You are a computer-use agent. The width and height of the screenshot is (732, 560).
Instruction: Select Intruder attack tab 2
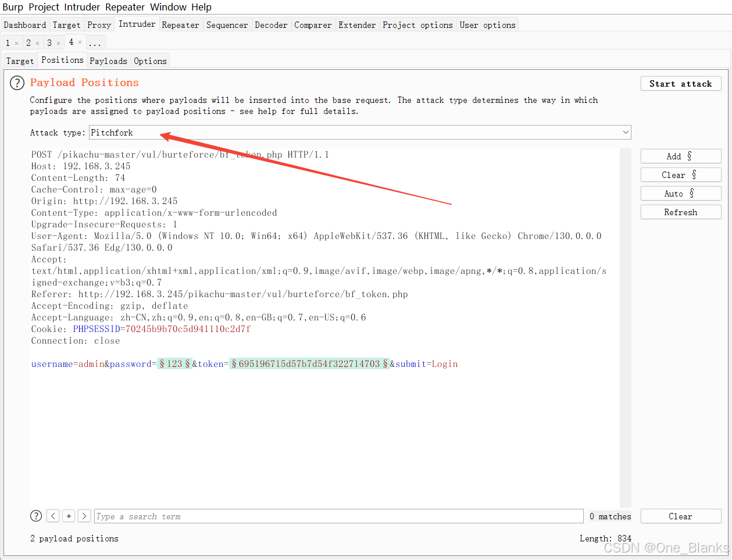coord(28,43)
